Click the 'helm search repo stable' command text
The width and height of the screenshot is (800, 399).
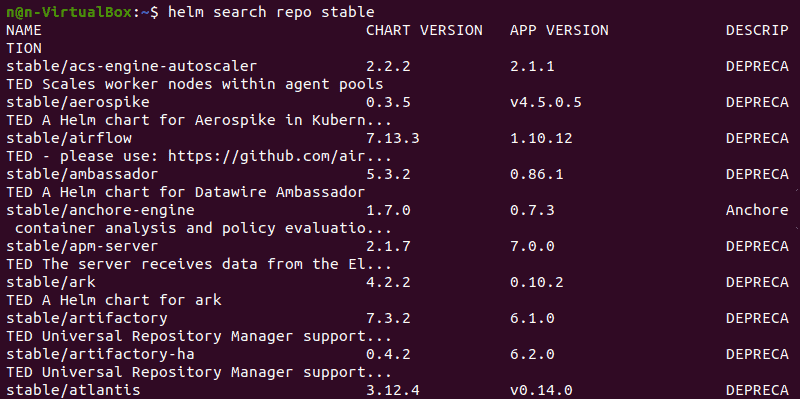tap(271, 12)
